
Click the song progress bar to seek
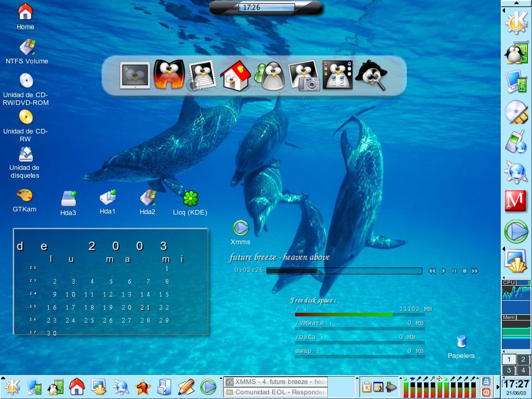pyautogui.click(x=344, y=271)
